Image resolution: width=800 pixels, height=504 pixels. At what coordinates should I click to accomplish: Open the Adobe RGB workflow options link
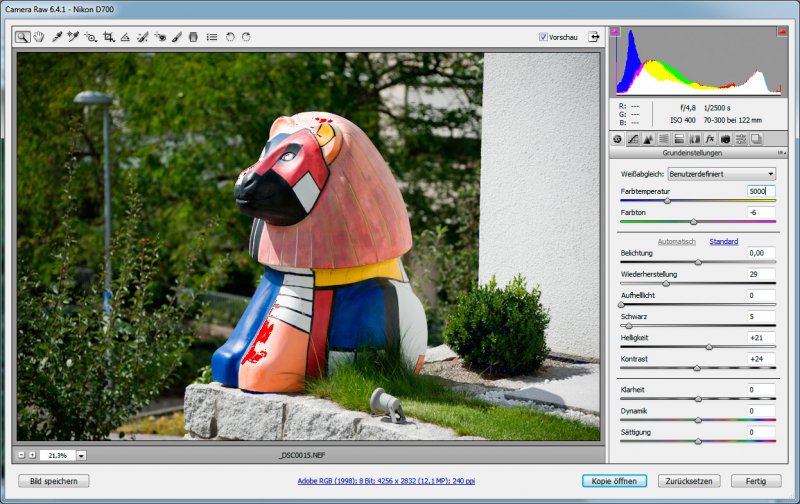click(386, 481)
